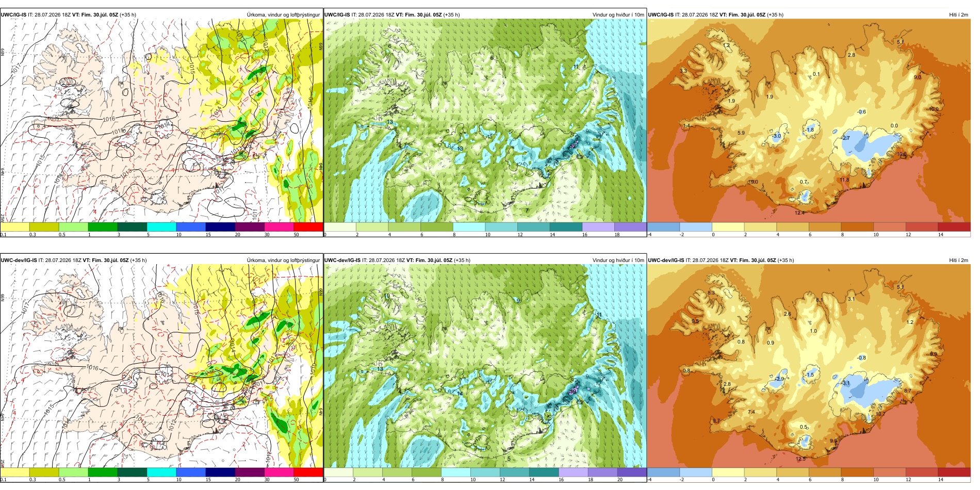This screenshot has height=490, width=980.
Task: Select the -3.1 glacier temperature on UWC-dev map
Action: pos(845,383)
